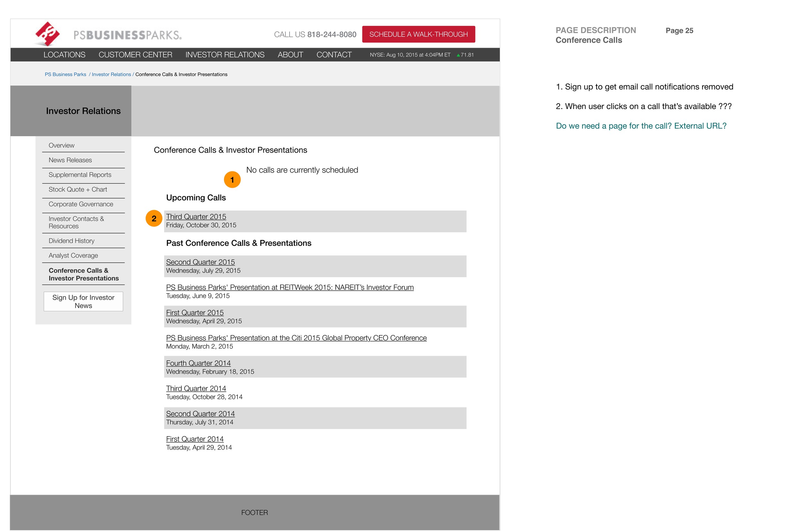Open the Fourth Quarter 2014 call link

(198, 363)
